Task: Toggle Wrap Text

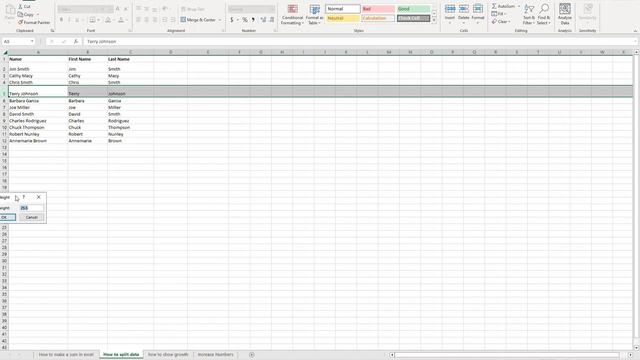Action: [193, 9]
